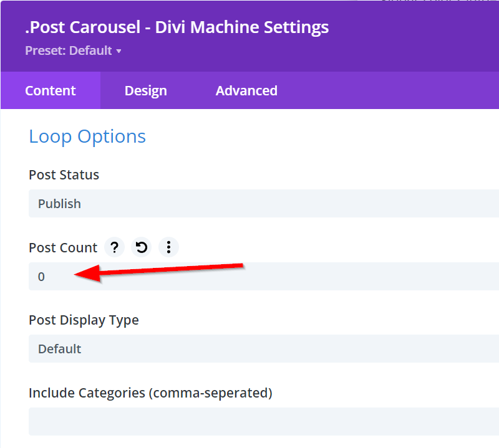Viewport: 499px width, 448px height.
Task: Switch to the Content tab
Action: coord(51,90)
